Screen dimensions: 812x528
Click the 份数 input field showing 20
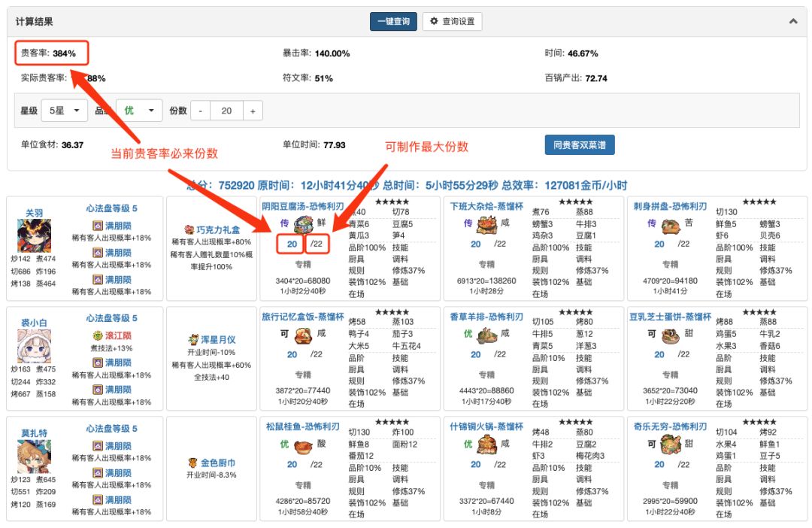226,111
